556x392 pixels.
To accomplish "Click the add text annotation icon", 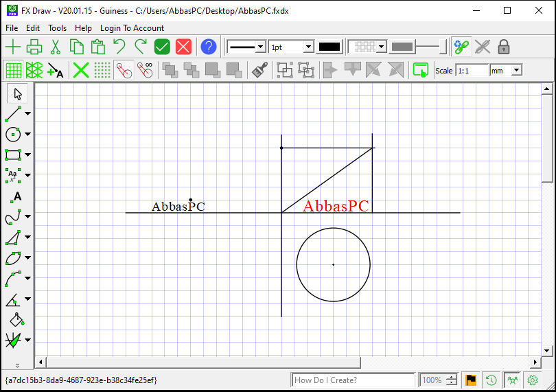I will (56, 70).
